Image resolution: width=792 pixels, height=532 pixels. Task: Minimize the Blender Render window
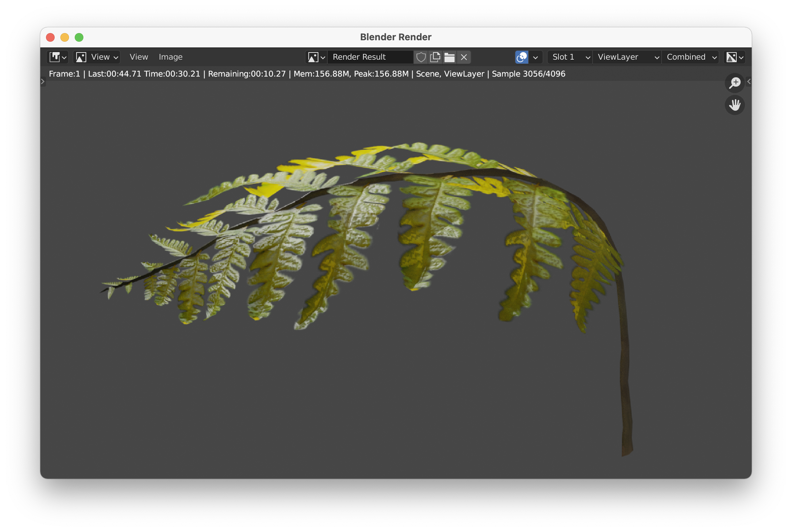[65, 37]
